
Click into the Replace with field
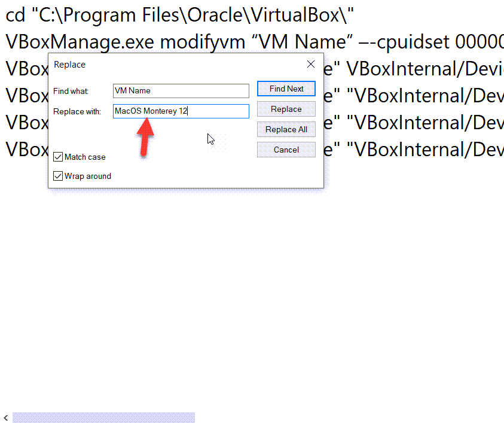pos(181,111)
